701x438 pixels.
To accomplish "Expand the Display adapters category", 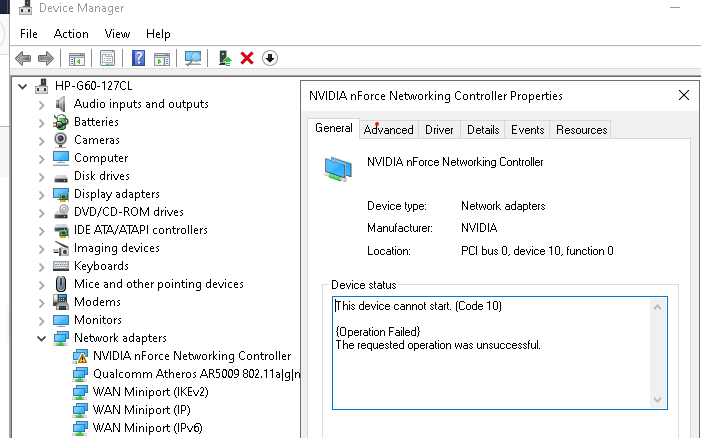I will tap(42, 195).
